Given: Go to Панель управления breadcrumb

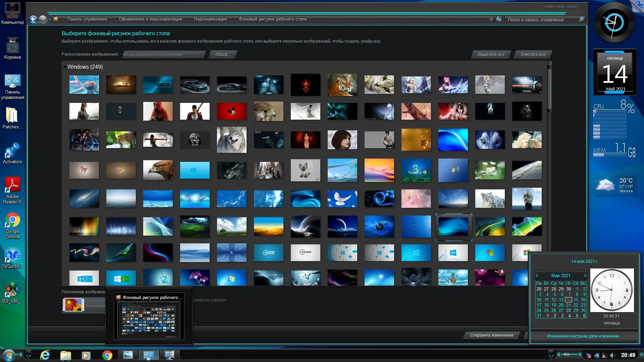Looking at the screenshot, I should pos(87,19).
